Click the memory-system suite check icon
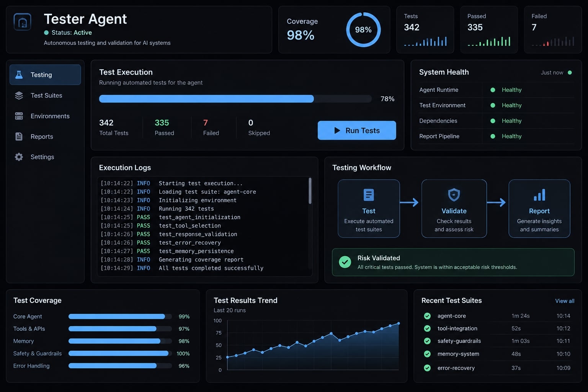The width and height of the screenshot is (588, 392). pos(427,354)
